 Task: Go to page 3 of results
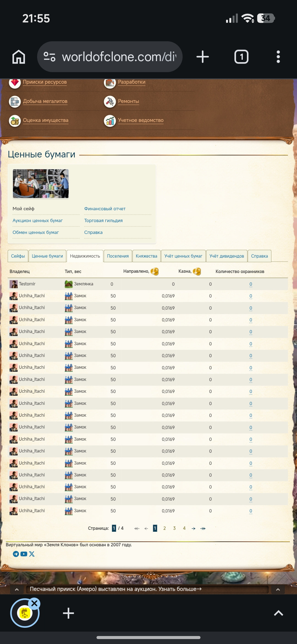(x=174, y=528)
